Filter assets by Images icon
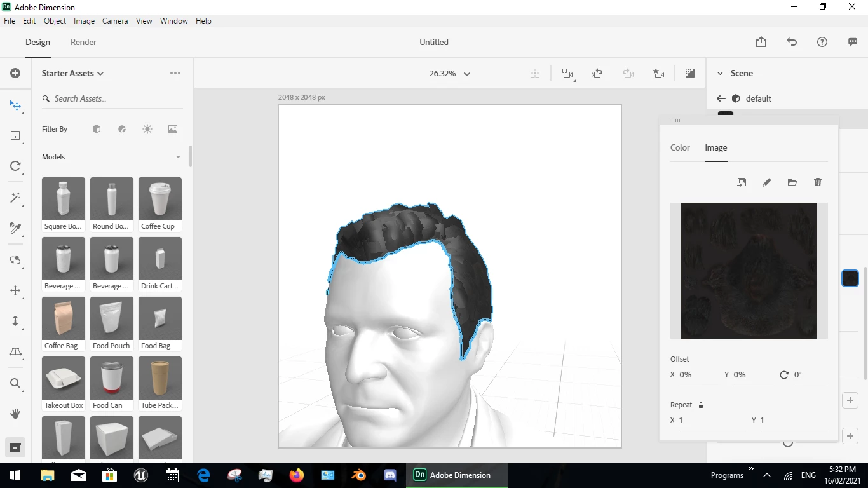This screenshot has height=488, width=868. (x=173, y=129)
